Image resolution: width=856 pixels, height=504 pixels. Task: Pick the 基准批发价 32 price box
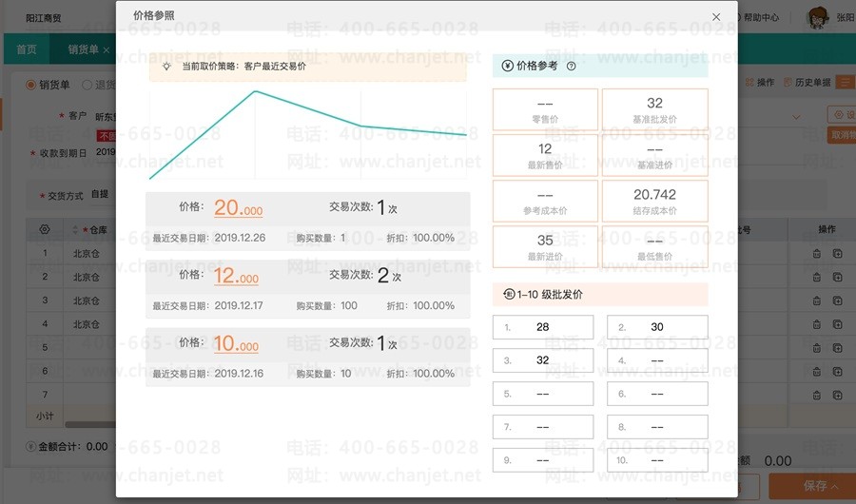click(654, 108)
